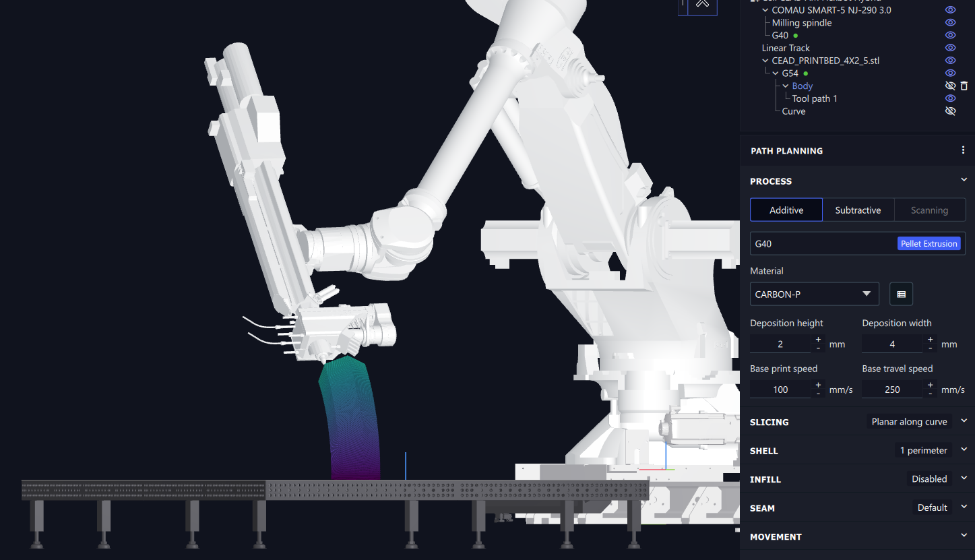Click the Base travel speed value field
Viewport: 975px width, 560px height.
click(892, 390)
